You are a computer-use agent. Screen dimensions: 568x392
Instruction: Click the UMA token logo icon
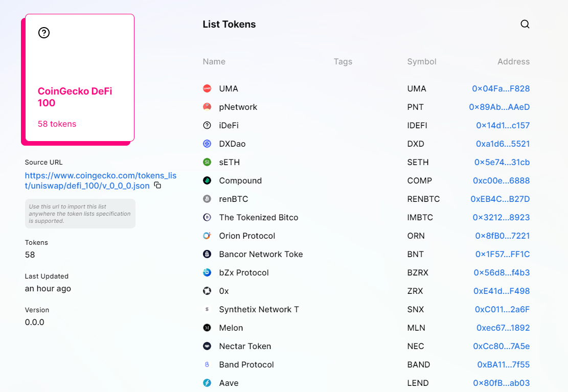pos(207,88)
